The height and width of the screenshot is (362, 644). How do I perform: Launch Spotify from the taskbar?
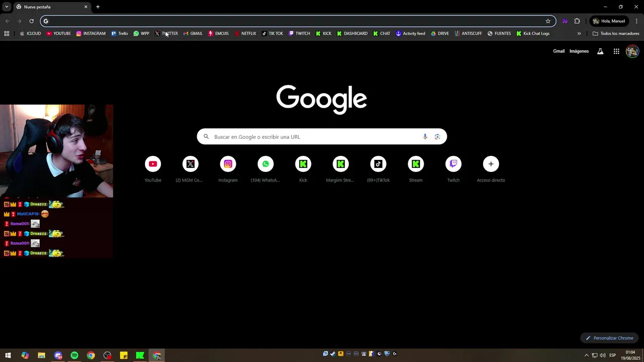(74, 355)
